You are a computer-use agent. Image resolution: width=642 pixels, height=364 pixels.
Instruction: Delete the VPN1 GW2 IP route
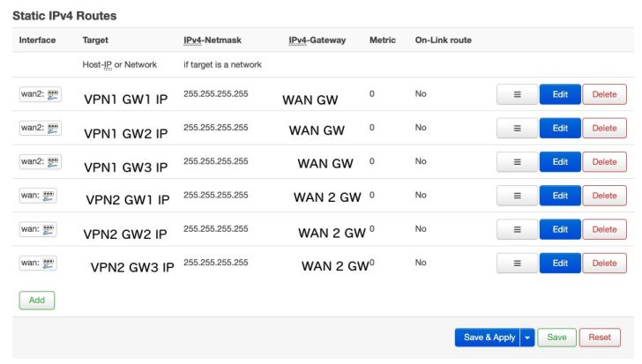point(604,128)
